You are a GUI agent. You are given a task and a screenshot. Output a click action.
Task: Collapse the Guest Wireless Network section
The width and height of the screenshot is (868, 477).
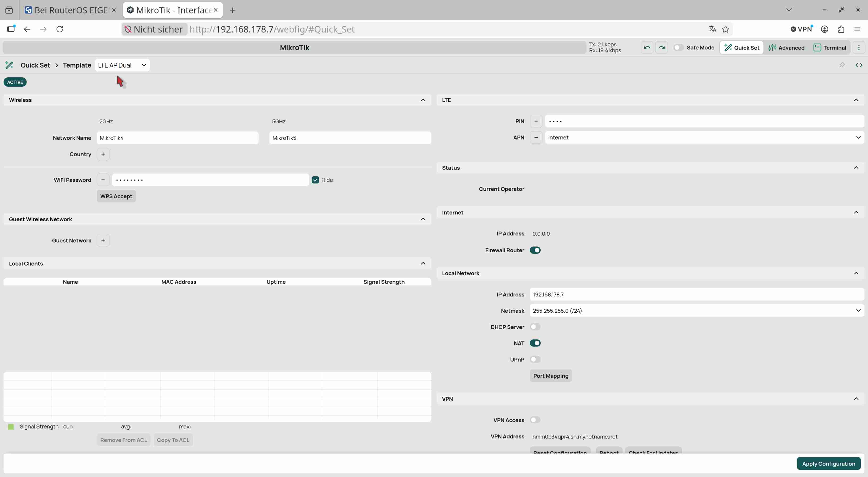[x=423, y=219]
